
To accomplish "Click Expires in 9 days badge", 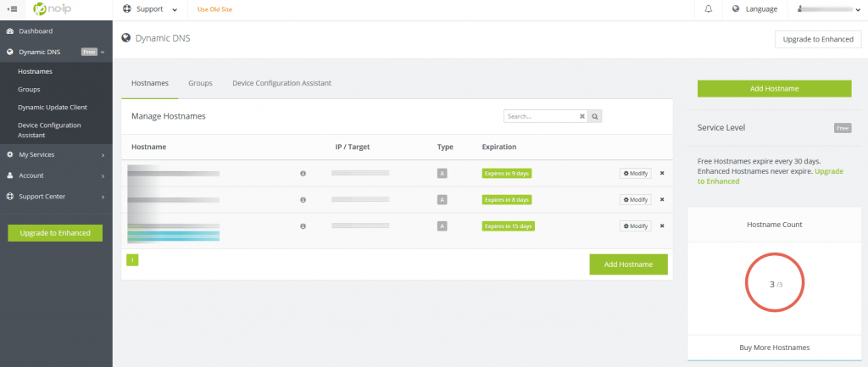I will pos(507,173).
